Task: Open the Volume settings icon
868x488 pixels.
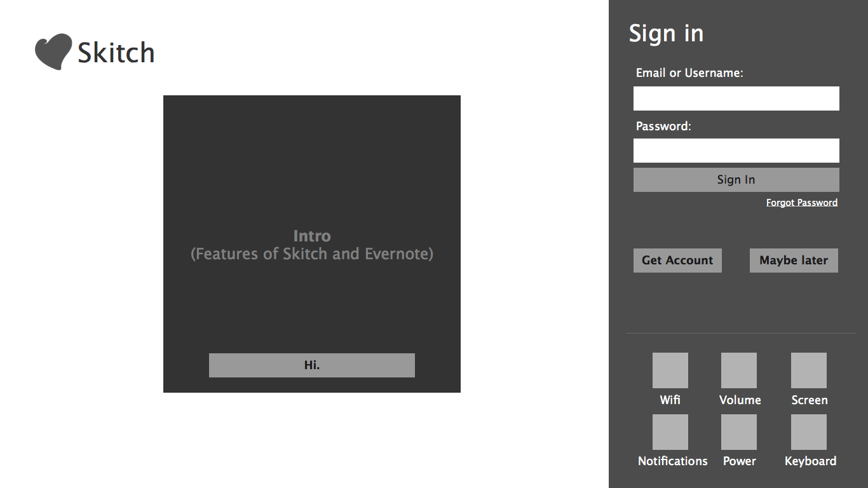Action: 739,370
